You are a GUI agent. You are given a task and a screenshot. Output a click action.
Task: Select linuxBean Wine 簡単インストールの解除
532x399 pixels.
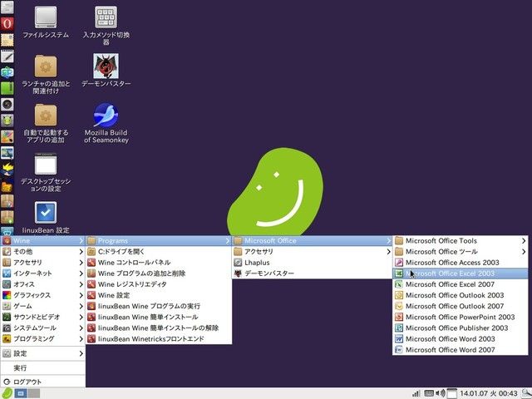coord(159,328)
